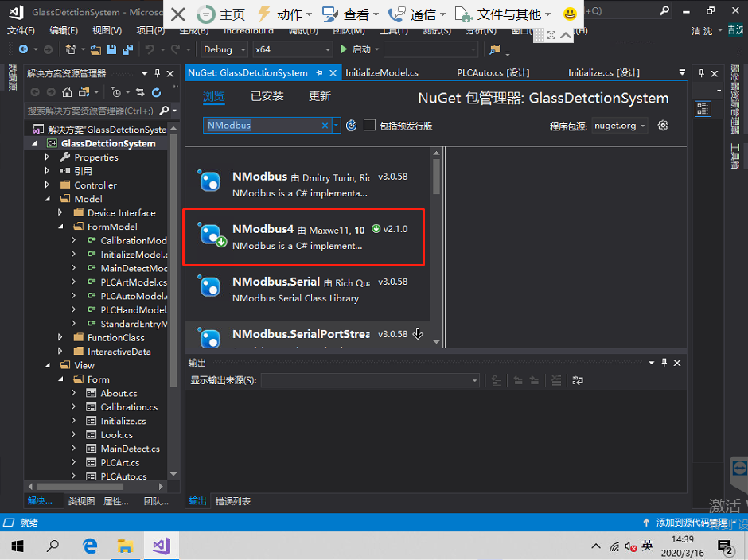The height and width of the screenshot is (560, 748).
Task: Expand the Controller folder node
Action: pos(47,185)
